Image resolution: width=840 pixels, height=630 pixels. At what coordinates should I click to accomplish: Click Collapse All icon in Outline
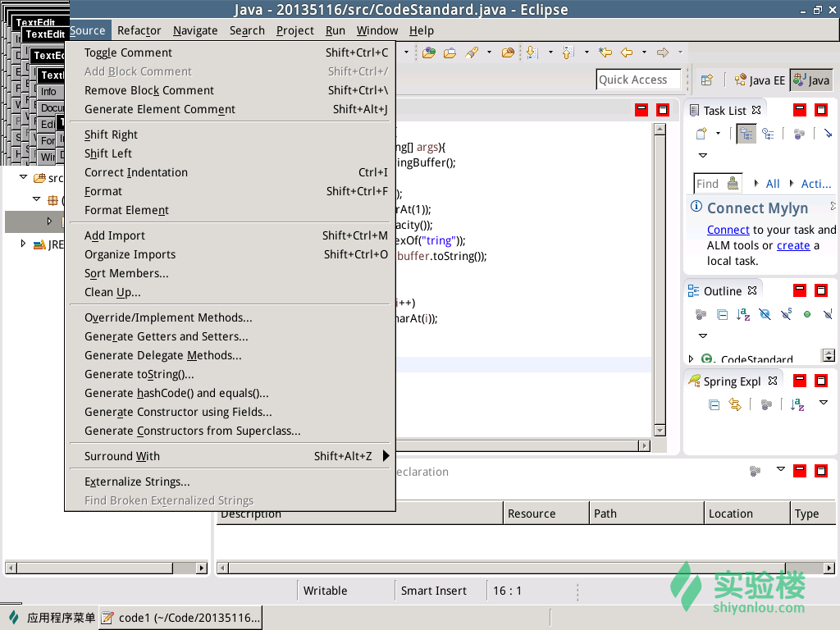pos(723,314)
